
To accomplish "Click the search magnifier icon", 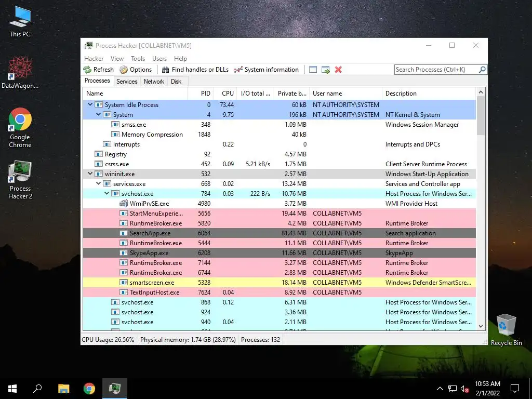I will 482,70.
